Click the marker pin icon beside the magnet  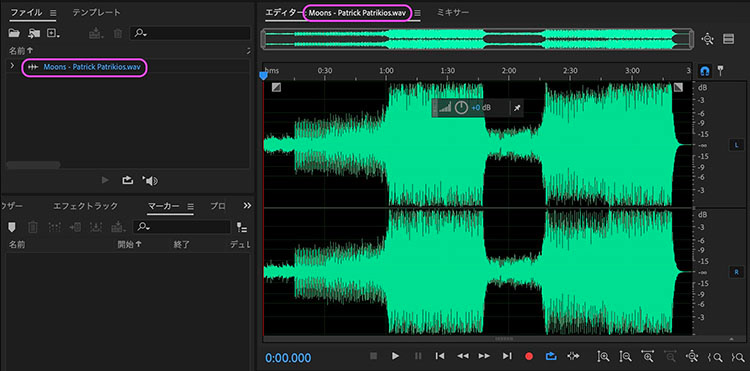coord(720,71)
